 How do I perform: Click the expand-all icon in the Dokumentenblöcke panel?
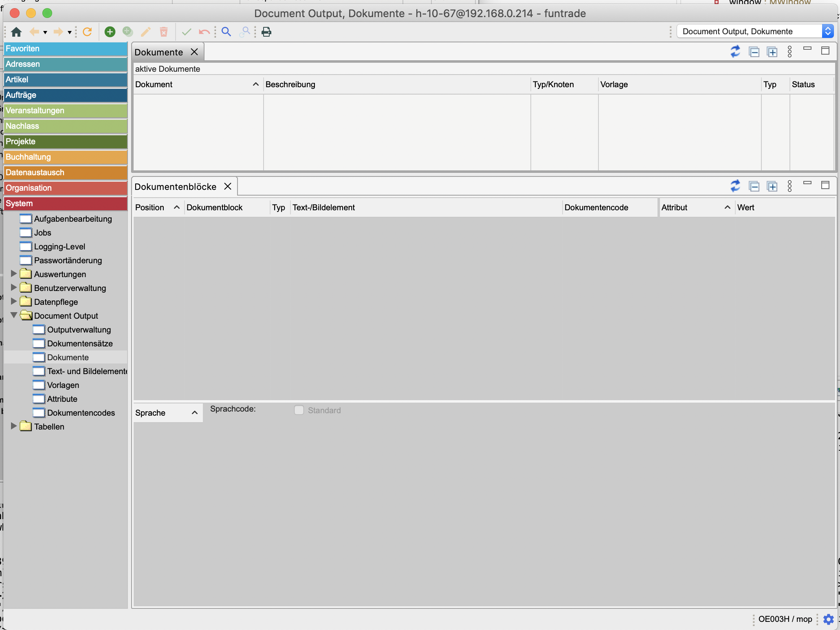[x=772, y=186]
